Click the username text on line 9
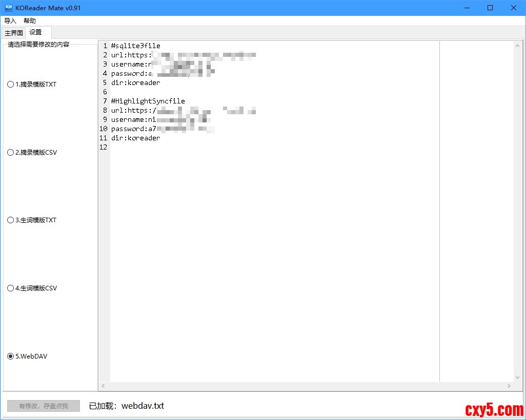The width and height of the screenshot is (526, 420). point(133,120)
